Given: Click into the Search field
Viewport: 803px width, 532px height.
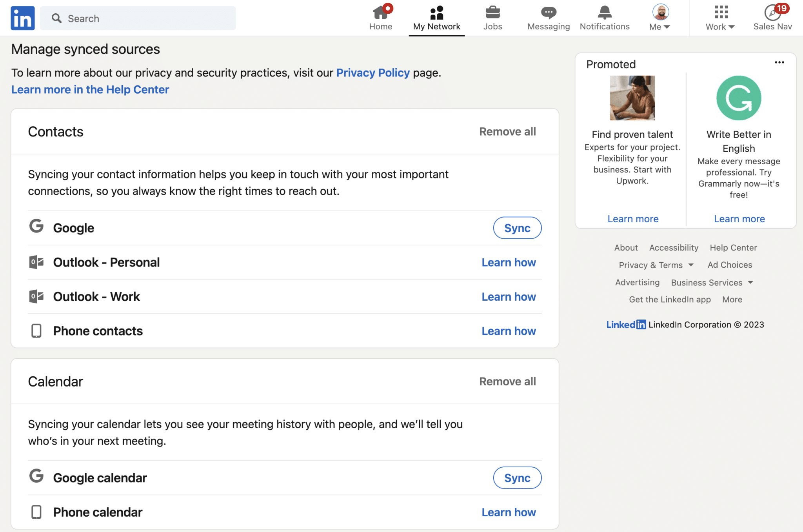Looking at the screenshot, I should pos(138,18).
